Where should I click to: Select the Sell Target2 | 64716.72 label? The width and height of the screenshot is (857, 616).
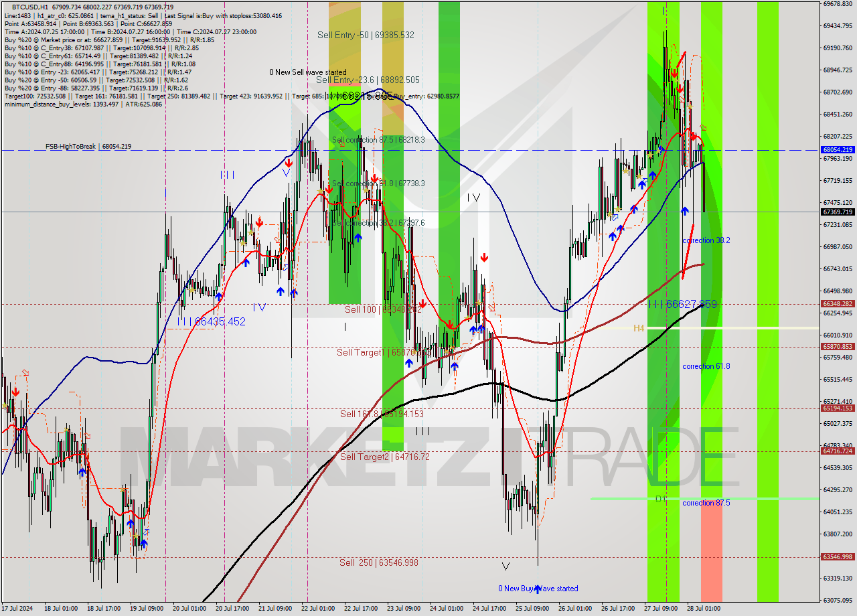384,457
